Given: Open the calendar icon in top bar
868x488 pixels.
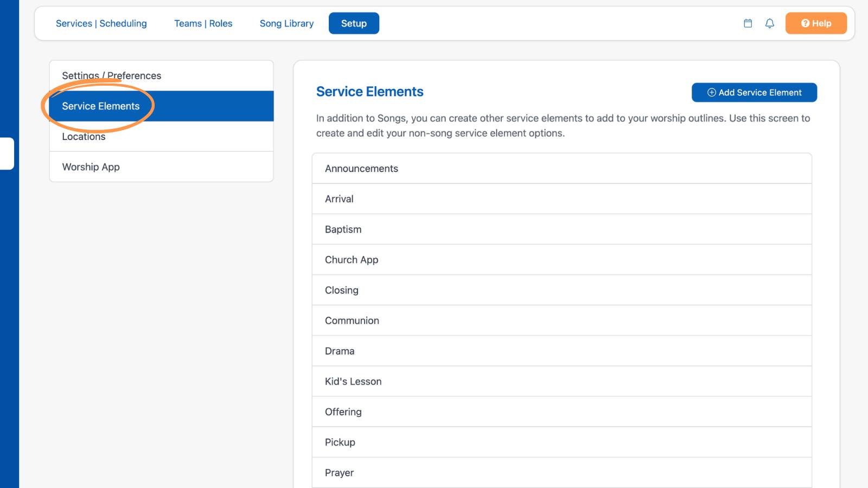Looking at the screenshot, I should pos(748,23).
